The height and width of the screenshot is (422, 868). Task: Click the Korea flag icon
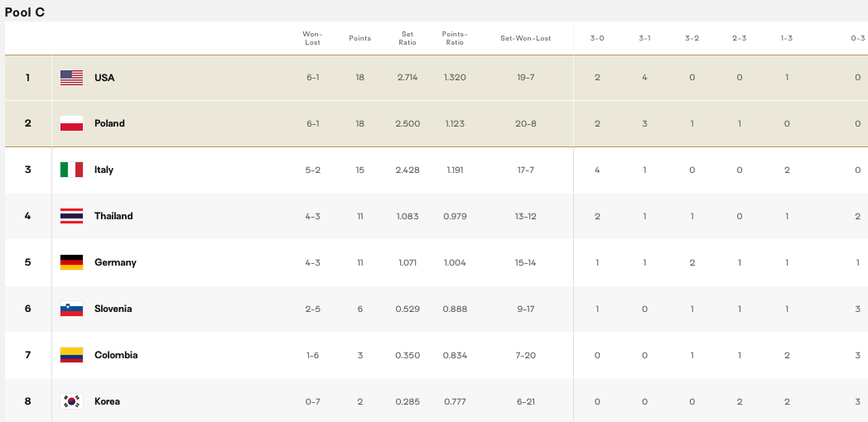click(x=71, y=401)
